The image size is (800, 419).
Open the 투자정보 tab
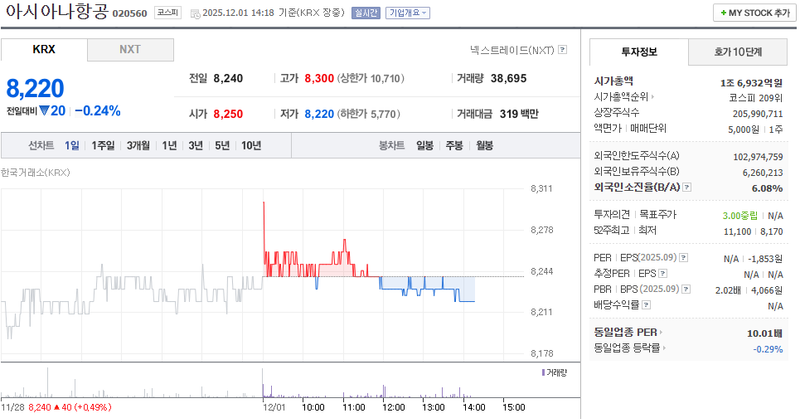tap(639, 52)
